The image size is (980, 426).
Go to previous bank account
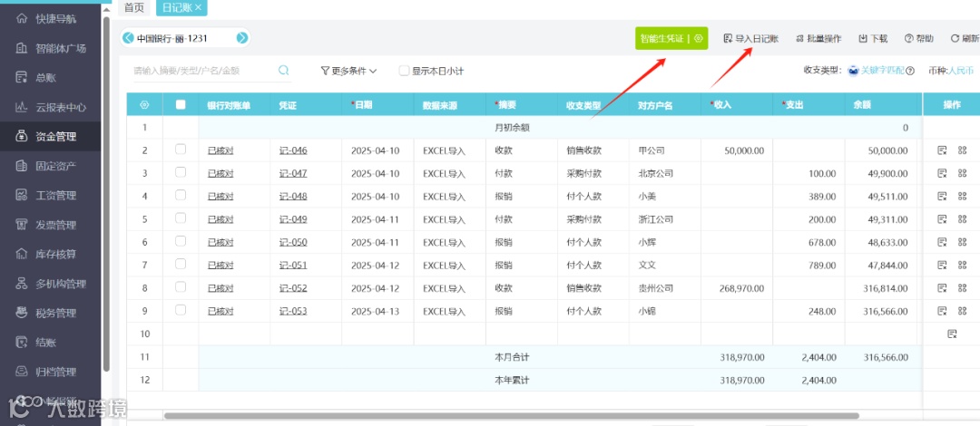(128, 38)
